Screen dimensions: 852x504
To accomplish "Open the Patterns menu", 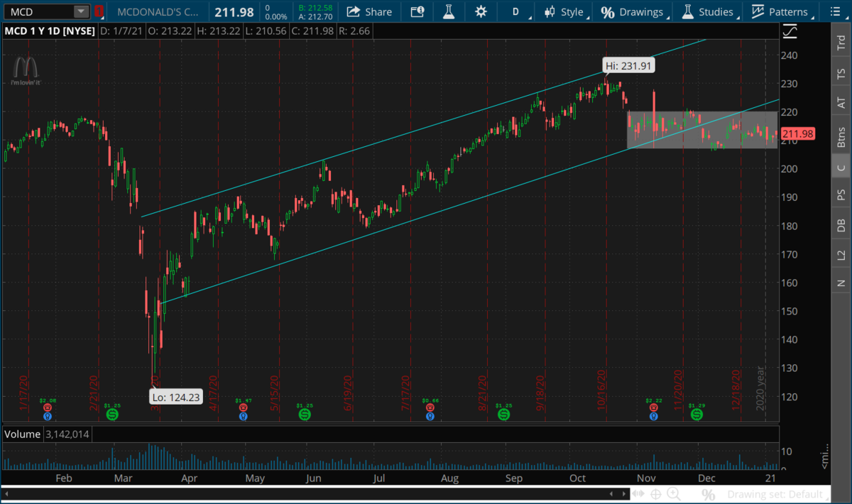I will tap(780, 11).
